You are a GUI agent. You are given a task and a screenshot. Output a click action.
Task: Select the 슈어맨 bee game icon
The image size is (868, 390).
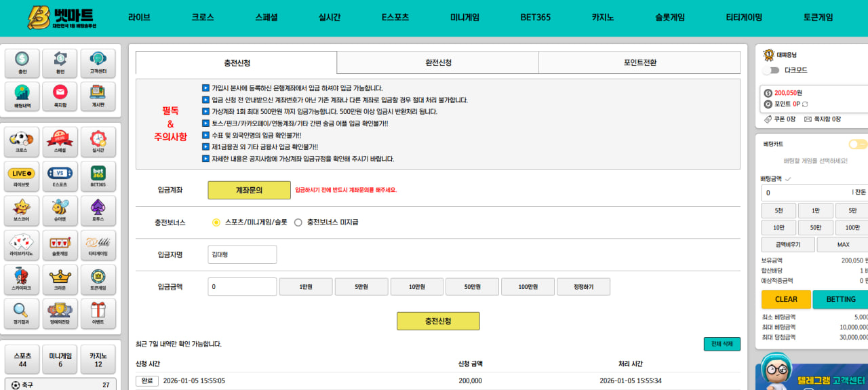pyautogui.click(x=60, y=211)
